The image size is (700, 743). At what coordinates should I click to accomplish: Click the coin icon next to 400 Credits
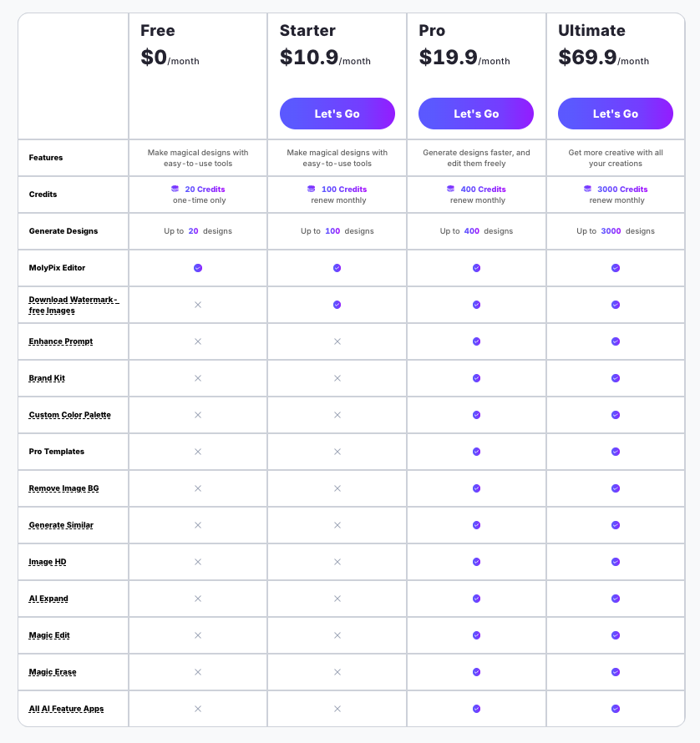[x=451, y=190]
